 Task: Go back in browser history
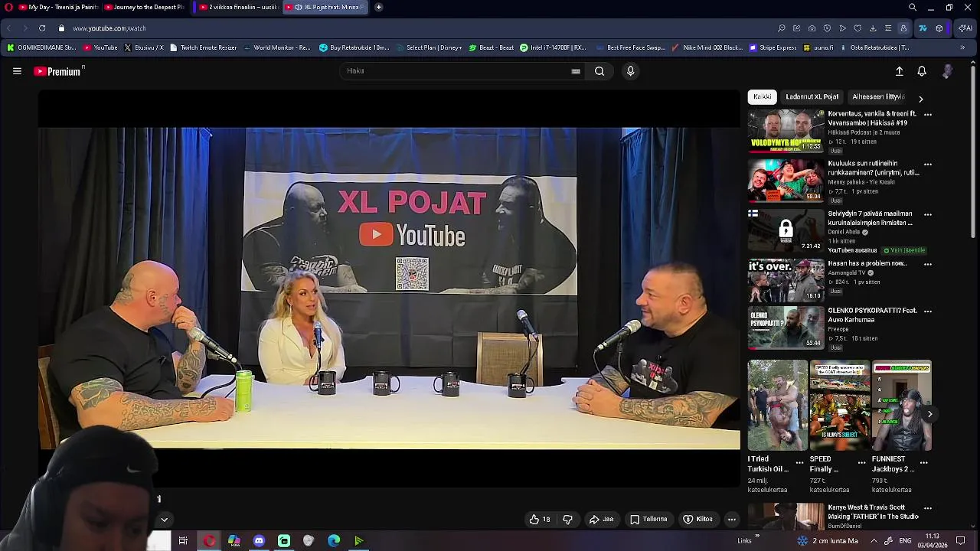(x=8, y=28)
